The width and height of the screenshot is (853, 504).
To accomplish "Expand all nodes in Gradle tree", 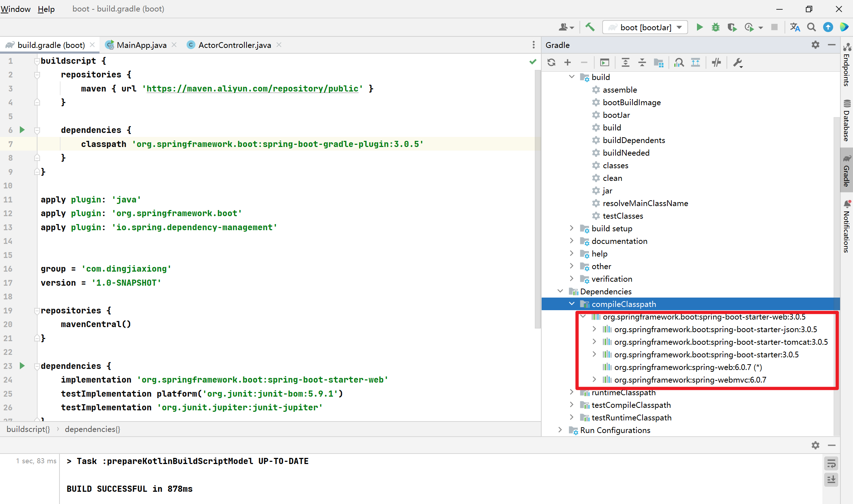I will coord(626,62).
